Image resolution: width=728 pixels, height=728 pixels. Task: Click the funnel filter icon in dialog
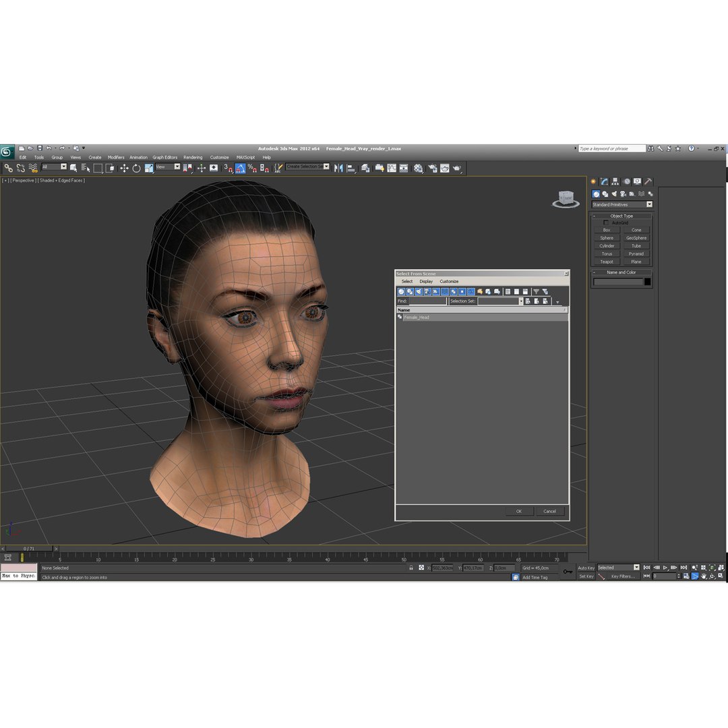coord(537,292)
